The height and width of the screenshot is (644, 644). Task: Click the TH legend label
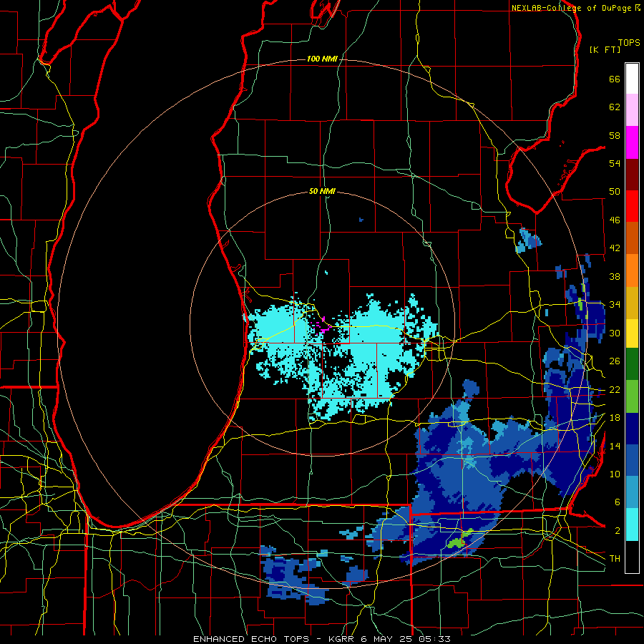(615, 559)
